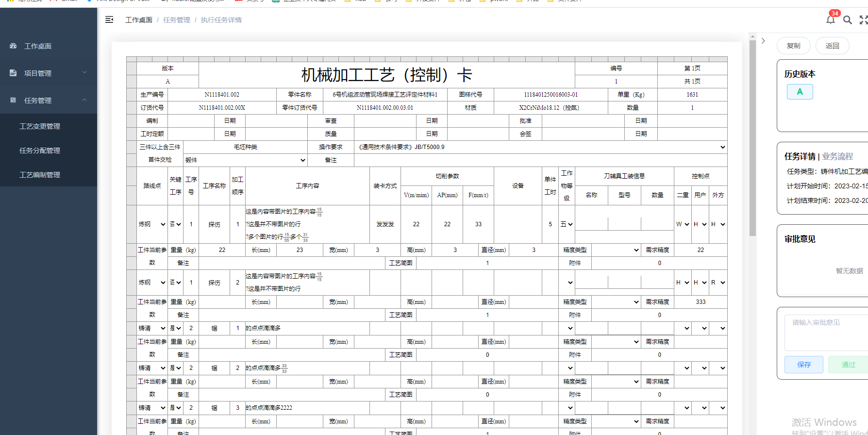Click the 单重 value 1631 cell
Screen dimensions: 868x435
click(692, 95)
